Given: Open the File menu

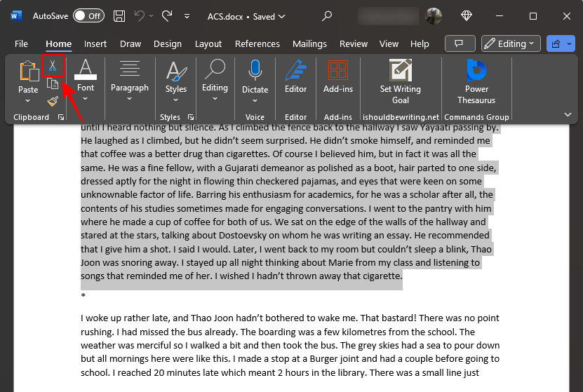Looking at the screenshot, I should [21, 43].
